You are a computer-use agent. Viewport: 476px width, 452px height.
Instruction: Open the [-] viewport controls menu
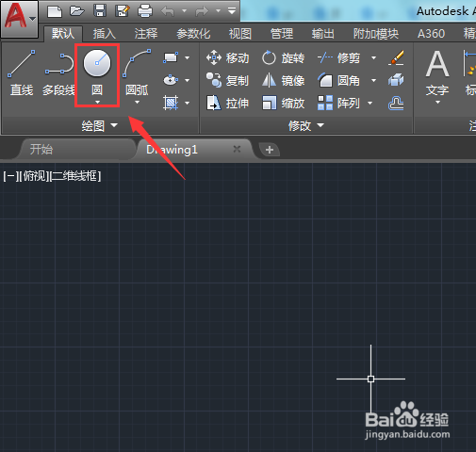pos(10,176)
